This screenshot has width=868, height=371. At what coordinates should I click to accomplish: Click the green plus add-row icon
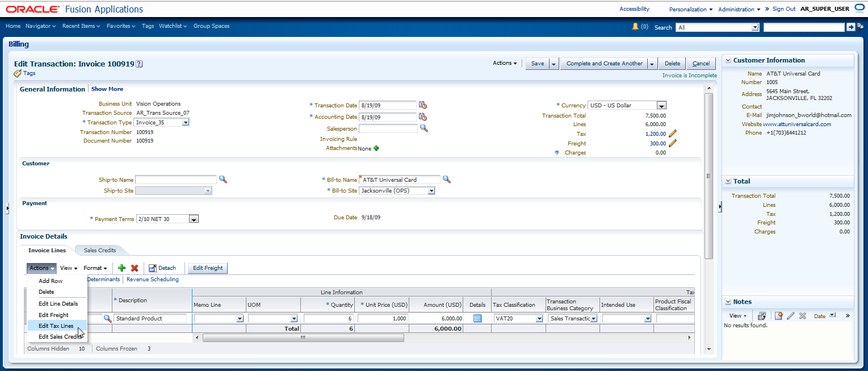tap(121, 268)
